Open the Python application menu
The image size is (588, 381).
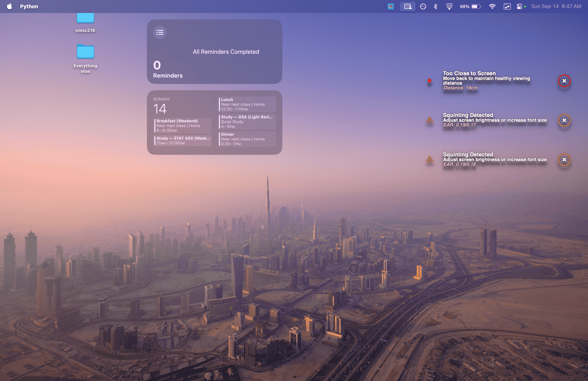(29, 7)
